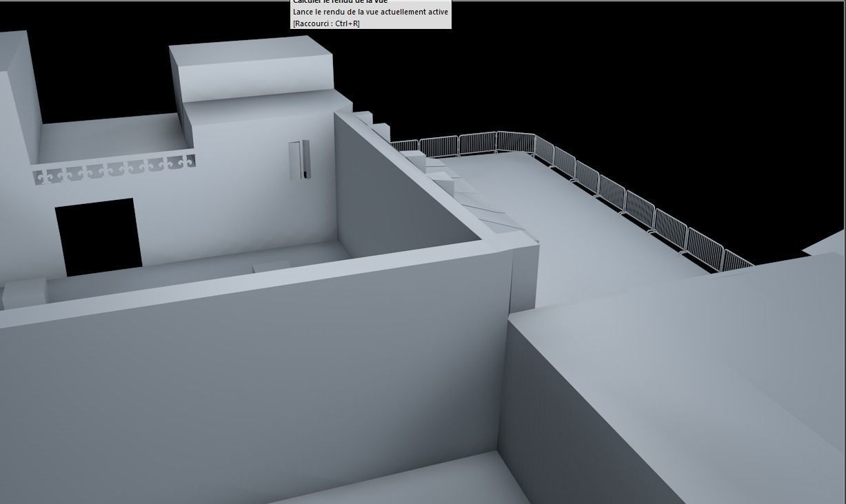Select the black doorway opening in the viewport
This screenshot has width=846, height=504.
click(99, 237)
